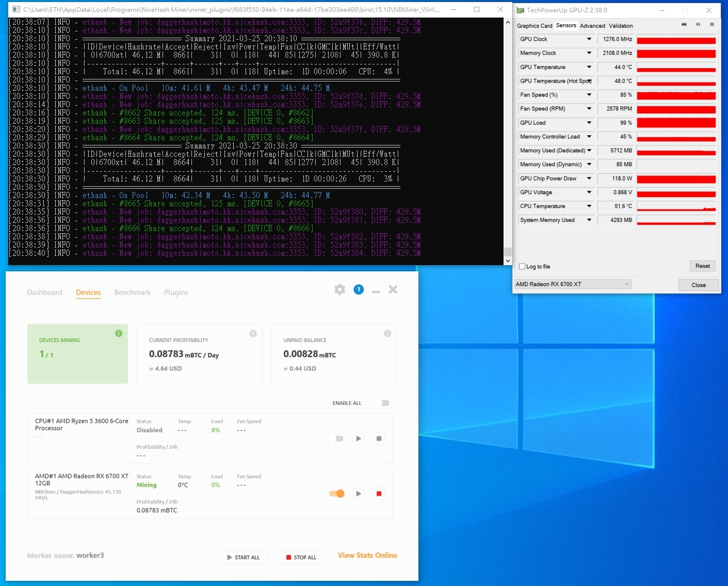Open the NiceHash Plugins tab

tap(176, 292)
